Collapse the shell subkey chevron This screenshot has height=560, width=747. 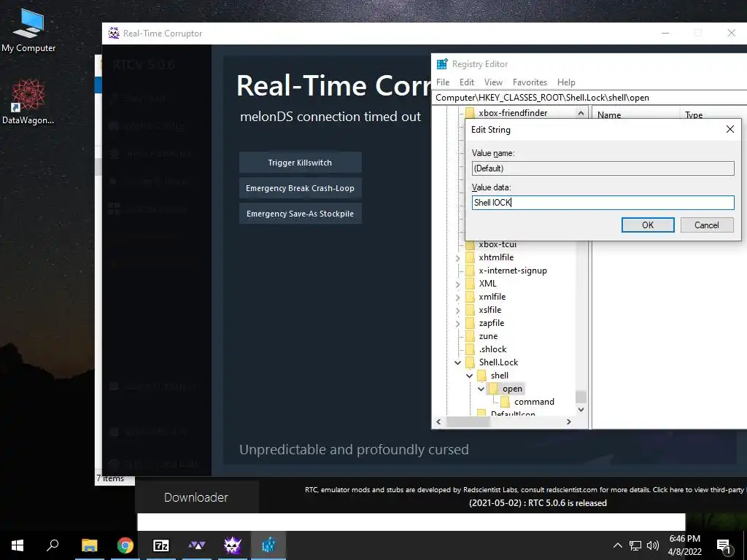coord(469,376)
